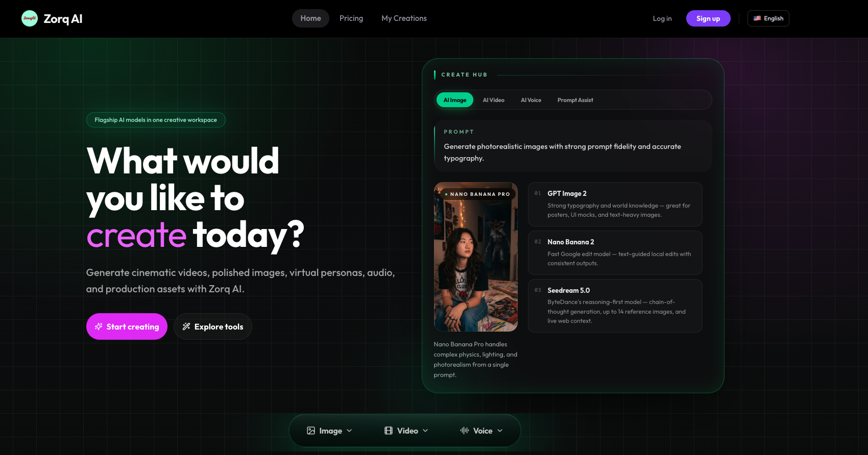Screen dimensions: 868x455
Task: Click the Log in link
Action: (x=662, y=18)
